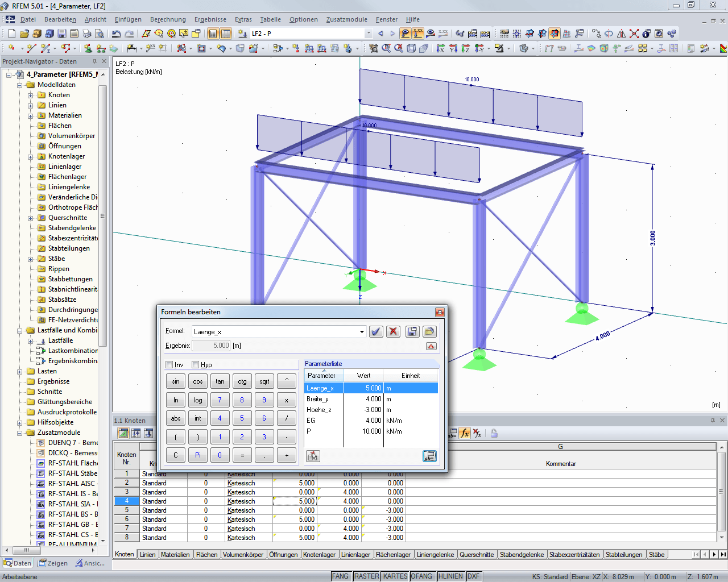
Task: Discard the formula using the red X icon
Action: 393,331
